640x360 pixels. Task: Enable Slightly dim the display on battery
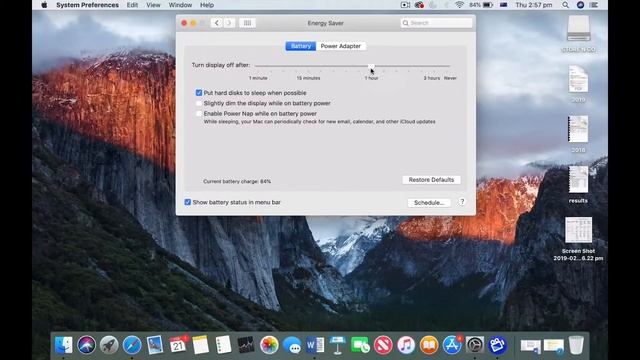pyautogui.click(x=199, y=103)
